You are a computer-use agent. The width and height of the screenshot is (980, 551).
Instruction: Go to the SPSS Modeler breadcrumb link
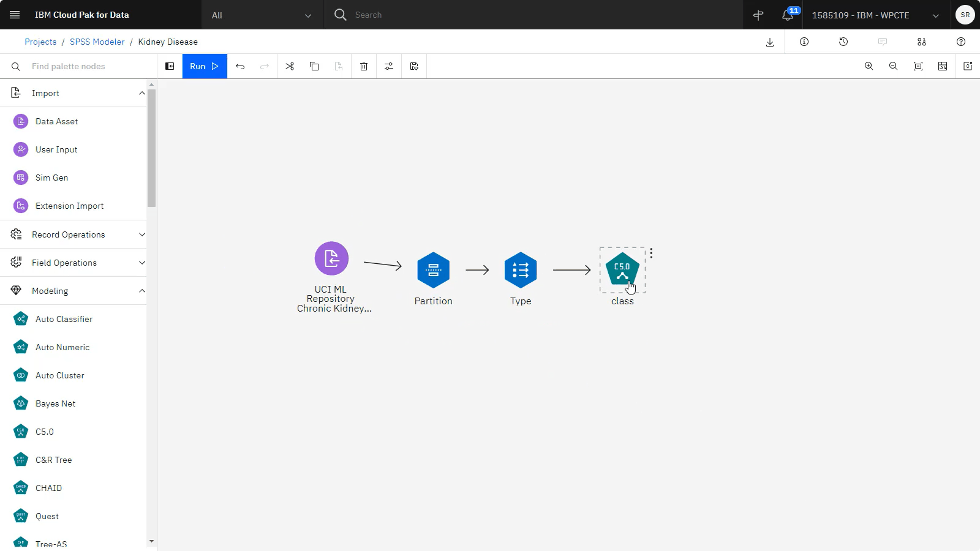click(x=97, y=42)
